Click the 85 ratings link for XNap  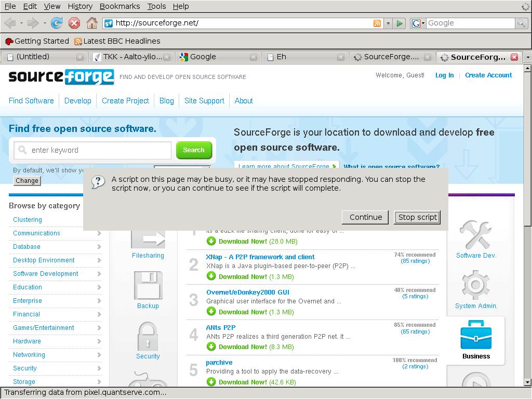(x=415, y=261)
